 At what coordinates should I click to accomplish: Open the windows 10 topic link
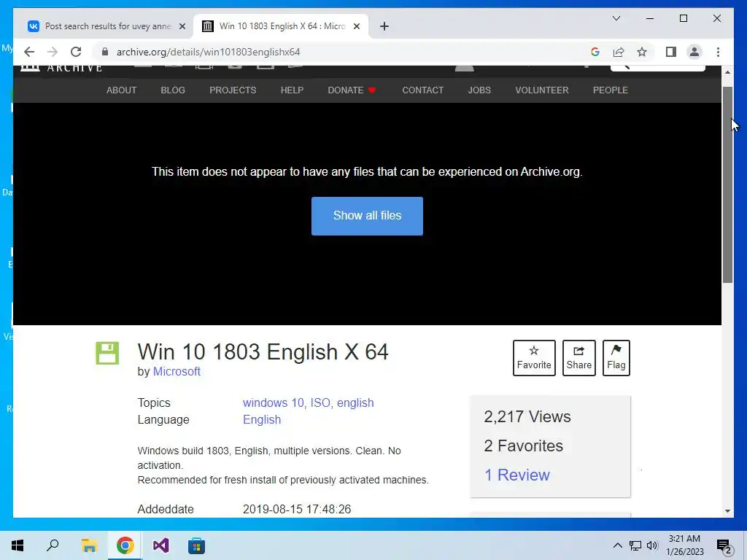[x=275, y=402]
